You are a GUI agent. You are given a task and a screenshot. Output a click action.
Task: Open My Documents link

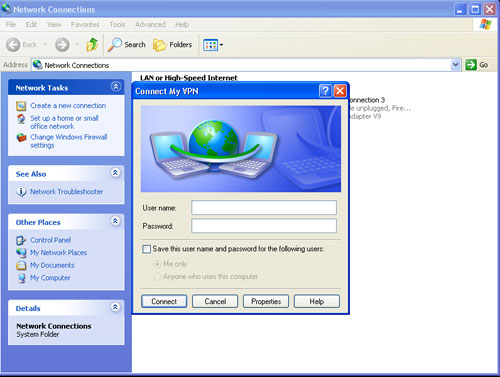pos(52,265)
